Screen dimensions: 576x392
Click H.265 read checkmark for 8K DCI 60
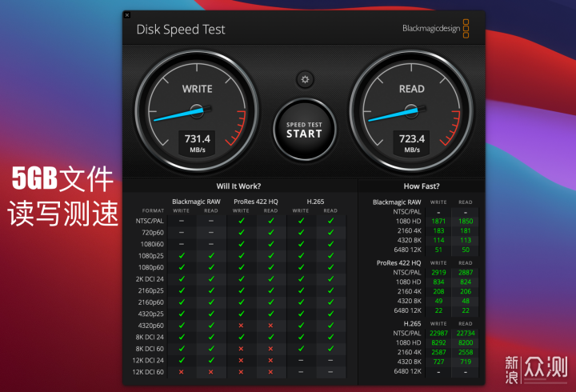(330, 349)
